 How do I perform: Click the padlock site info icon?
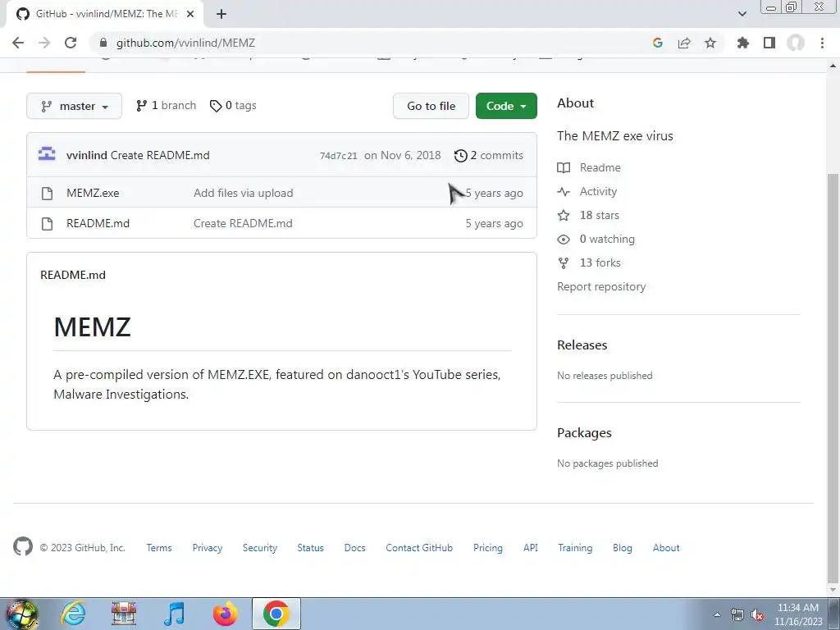pyautogui.click(x=103, y=43)
